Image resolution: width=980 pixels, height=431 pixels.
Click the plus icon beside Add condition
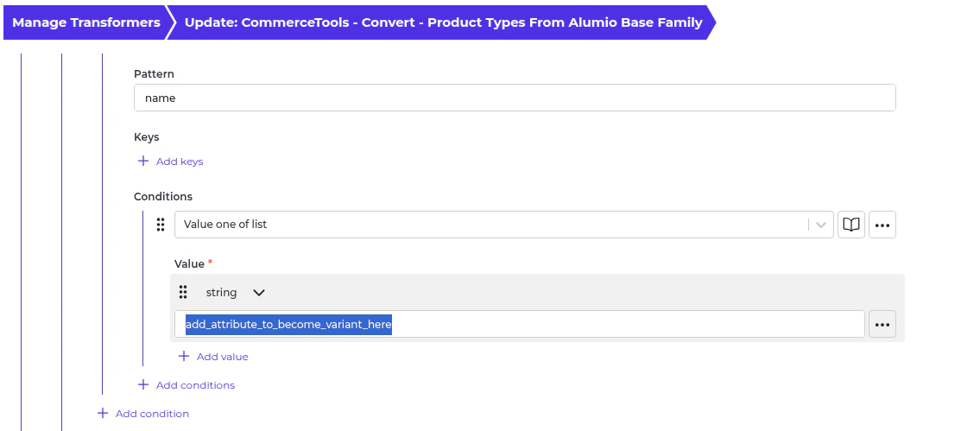(x=103, y=414)
